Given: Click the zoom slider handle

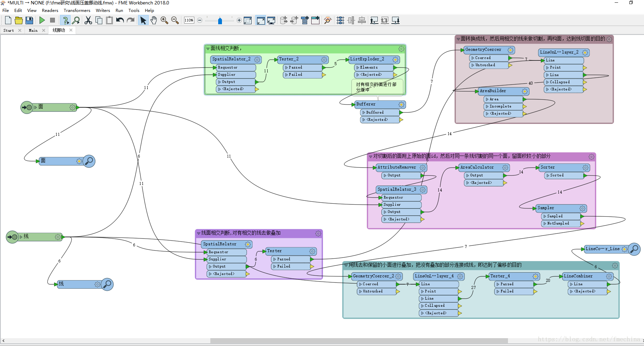Looking at the screenshot, I should [220, 21].
